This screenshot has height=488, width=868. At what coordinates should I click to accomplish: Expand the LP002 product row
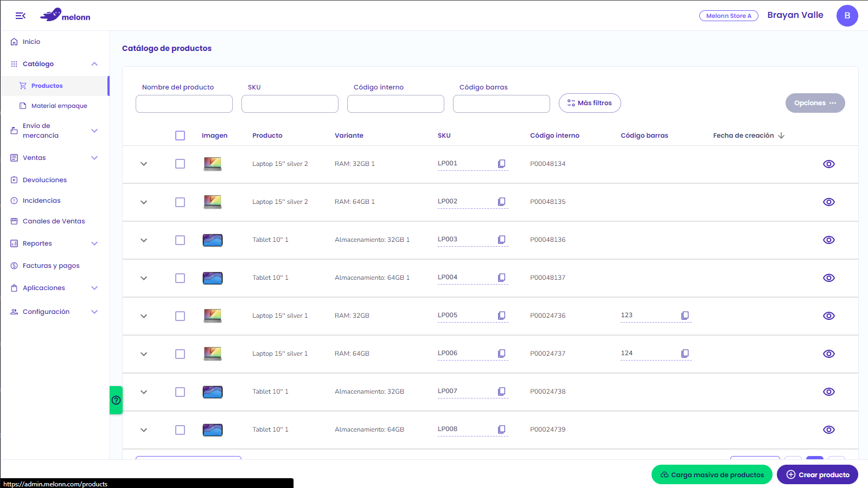point(144,202)
